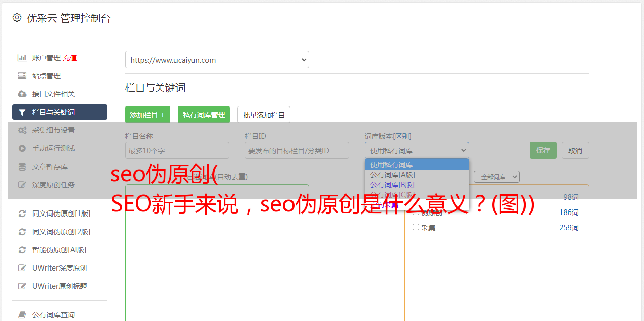Click the filter icon for 栏目与关键词

pyautogui.click(x=22, y=112)
